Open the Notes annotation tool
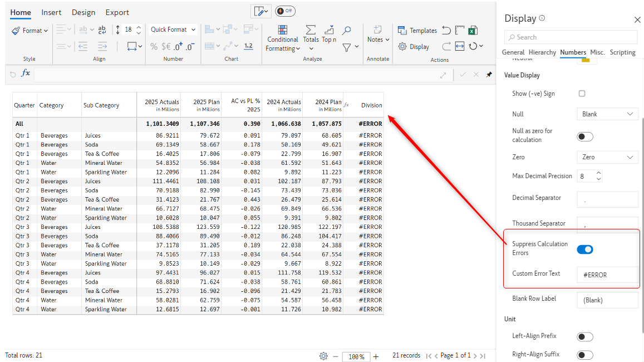 coord(377,34)
